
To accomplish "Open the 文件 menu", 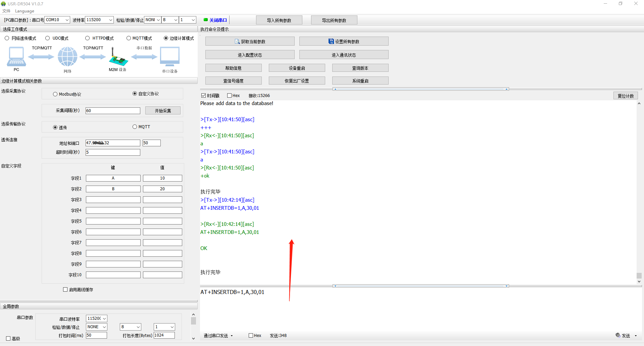I will (6, 11).
